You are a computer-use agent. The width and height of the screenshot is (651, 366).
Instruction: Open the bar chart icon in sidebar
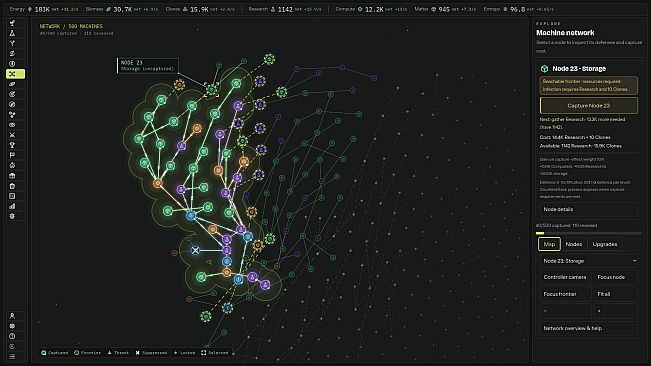tap(12, 206)
